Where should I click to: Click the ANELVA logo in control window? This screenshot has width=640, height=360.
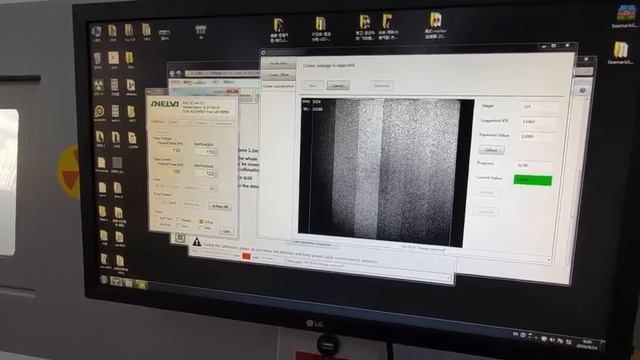coord(165,104)
